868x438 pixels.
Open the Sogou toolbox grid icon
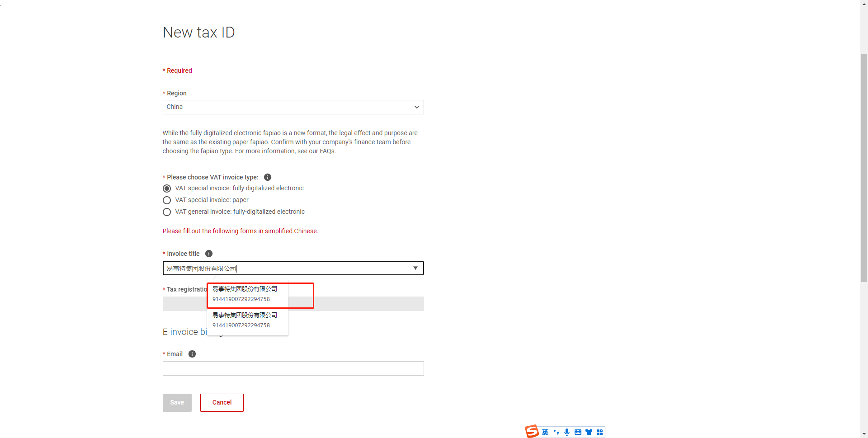coord(599,433)
